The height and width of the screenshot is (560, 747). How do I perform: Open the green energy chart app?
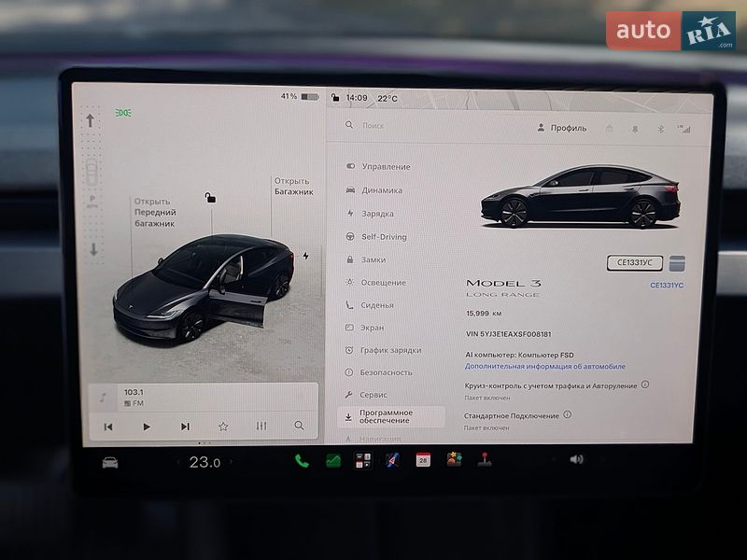pyautogui.click(x=333, y=461)
